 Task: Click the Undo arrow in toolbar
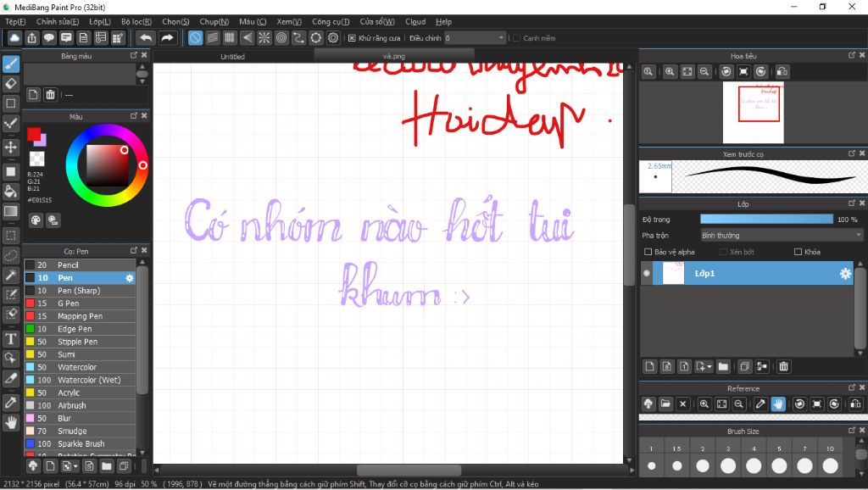[146, 37]
